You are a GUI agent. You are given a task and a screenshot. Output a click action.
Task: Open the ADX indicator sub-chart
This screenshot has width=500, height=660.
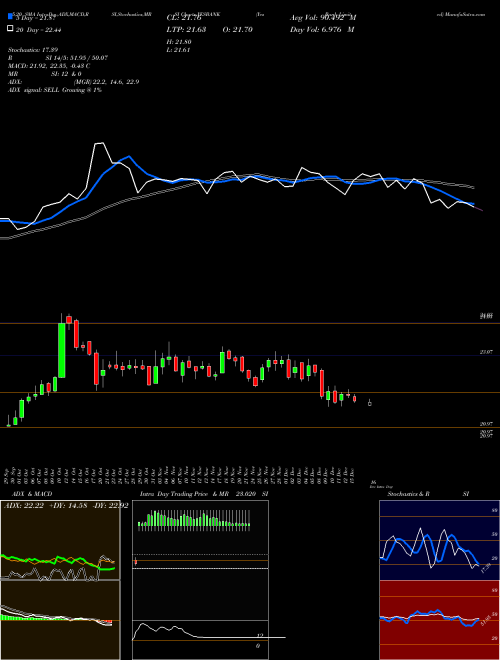tap(60, 540)
